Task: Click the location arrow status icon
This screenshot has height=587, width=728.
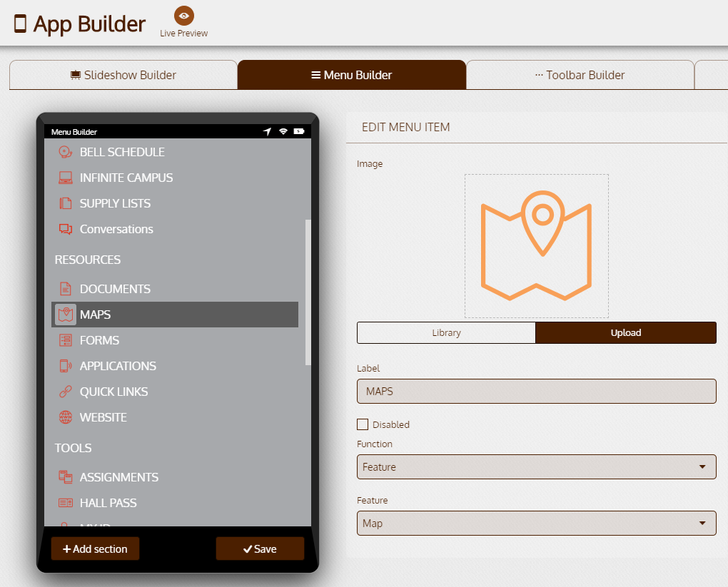Action: [267, 132]
